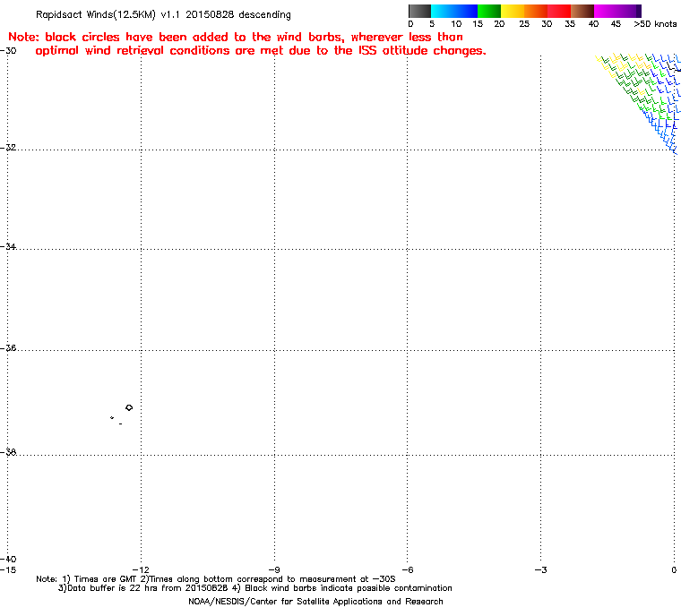
Task: Click the gray 0-5 knots color segment
Action: click(419, 11)
